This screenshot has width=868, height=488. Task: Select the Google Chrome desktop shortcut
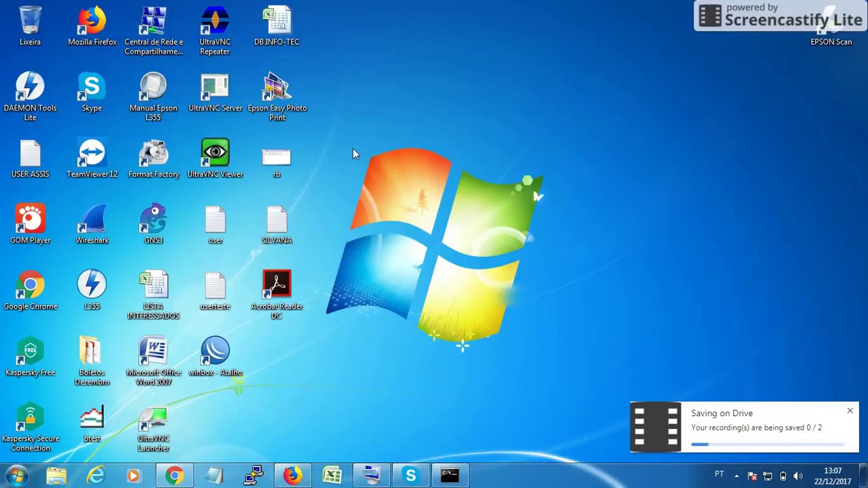(x=30, y=291)
